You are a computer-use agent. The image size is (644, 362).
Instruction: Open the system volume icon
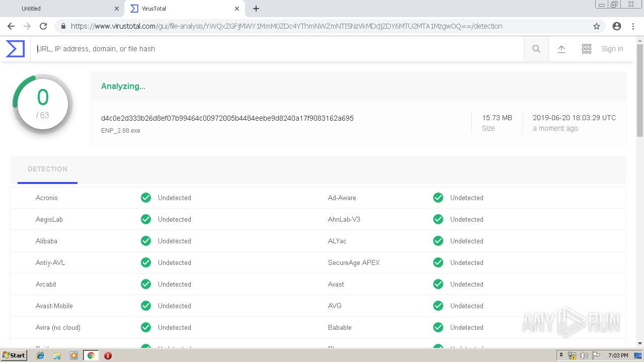[584, 355]
